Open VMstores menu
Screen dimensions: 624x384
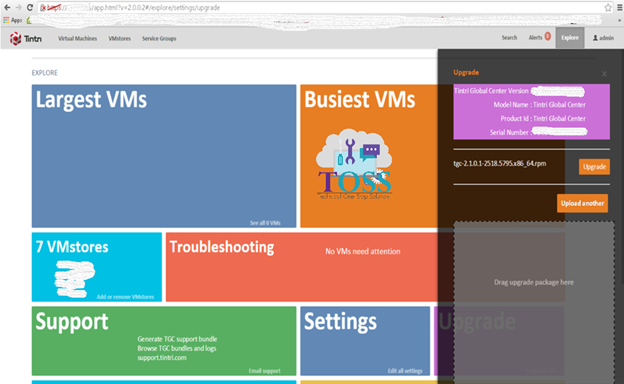(119, 39)
